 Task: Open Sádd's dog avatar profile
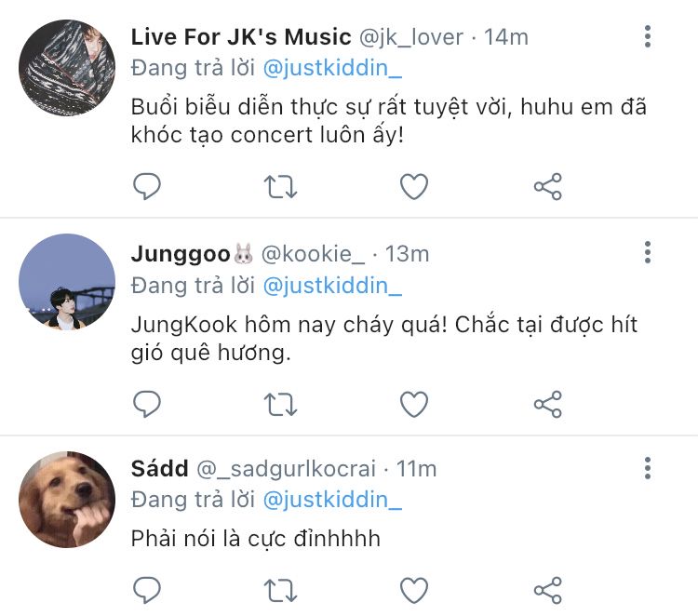point(67,499)
